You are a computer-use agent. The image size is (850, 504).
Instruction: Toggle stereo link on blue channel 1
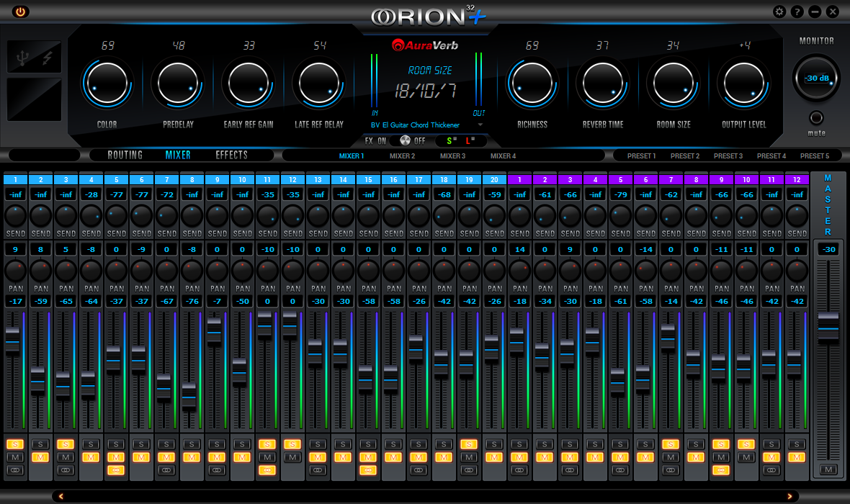(x=15, y=470)
